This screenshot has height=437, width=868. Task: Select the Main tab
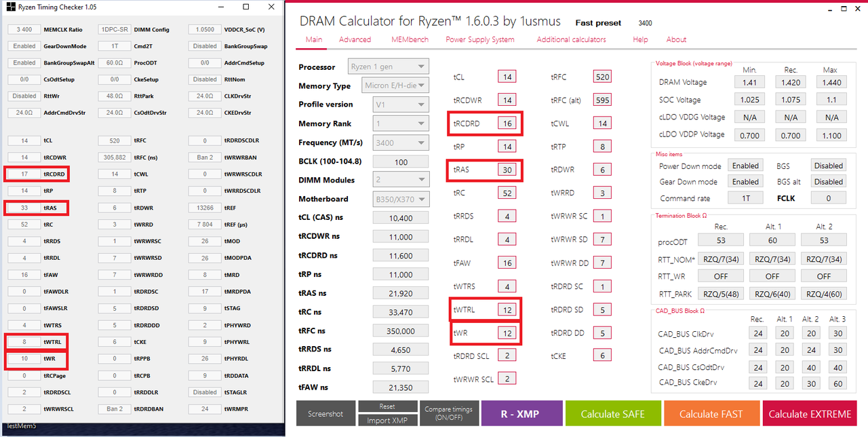[x=314, y=39]
